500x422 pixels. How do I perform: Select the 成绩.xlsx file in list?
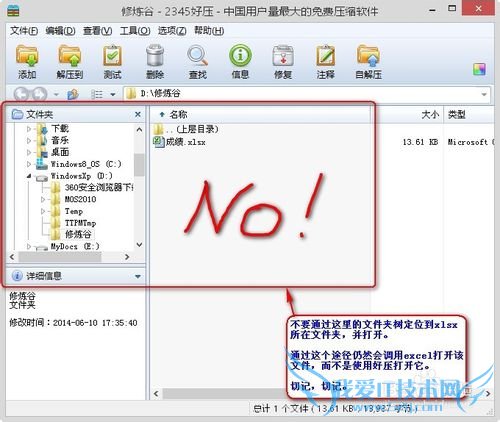tap(185, 142)
